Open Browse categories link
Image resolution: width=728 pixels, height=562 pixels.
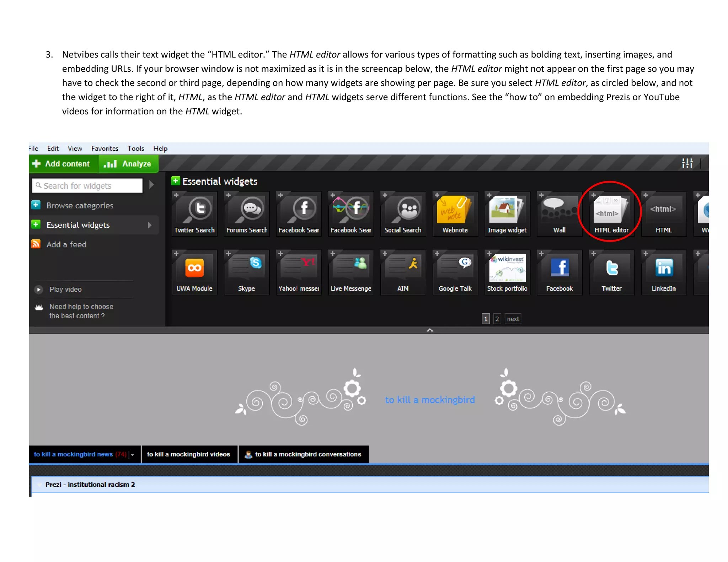tap(80, 205)
